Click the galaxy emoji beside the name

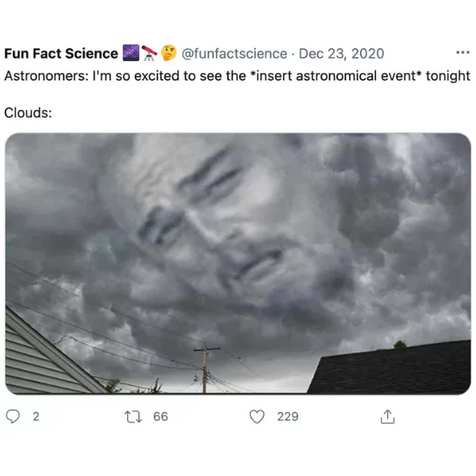[131, 53]
